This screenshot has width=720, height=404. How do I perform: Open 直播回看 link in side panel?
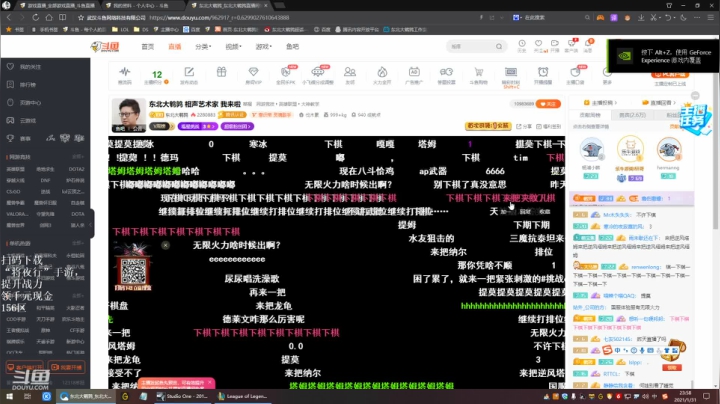pos(658,102)
